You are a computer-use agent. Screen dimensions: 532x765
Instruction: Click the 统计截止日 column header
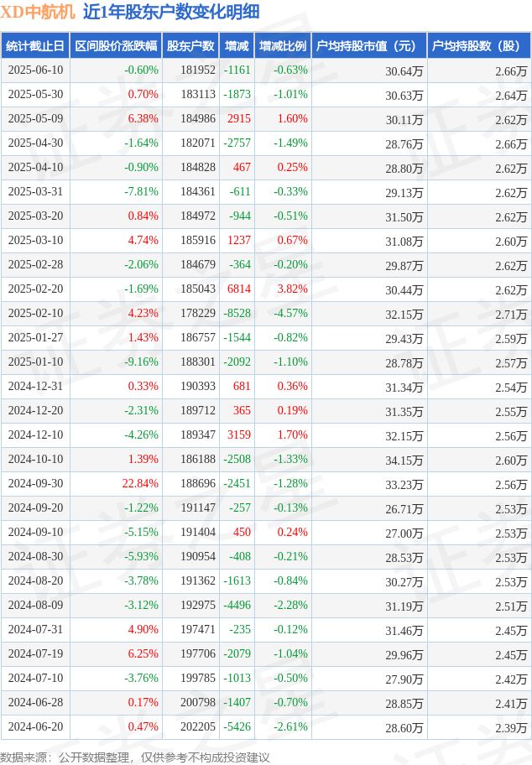coord(35,46)
